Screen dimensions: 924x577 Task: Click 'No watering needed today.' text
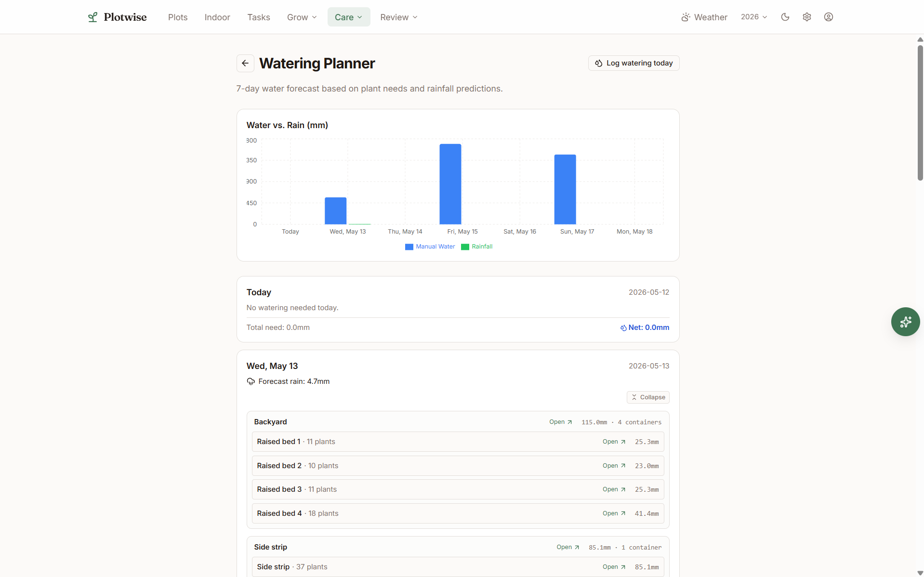[x=292, y=308]
